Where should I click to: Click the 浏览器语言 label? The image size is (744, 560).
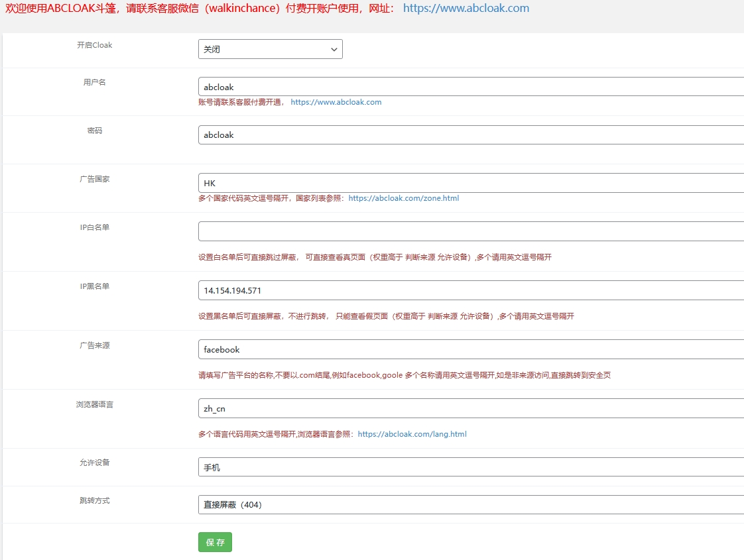point(94,404)
